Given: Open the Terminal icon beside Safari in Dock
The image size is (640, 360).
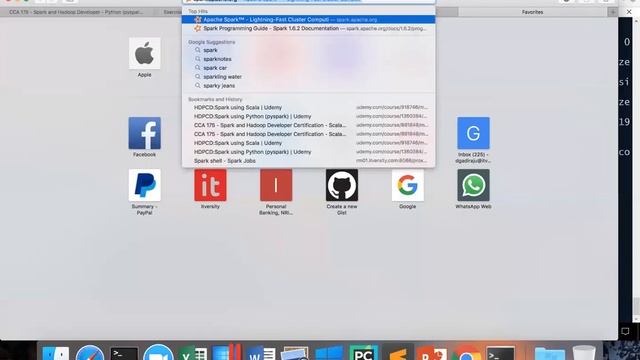Looking at the screenshot, I should [x=124, y=353].
